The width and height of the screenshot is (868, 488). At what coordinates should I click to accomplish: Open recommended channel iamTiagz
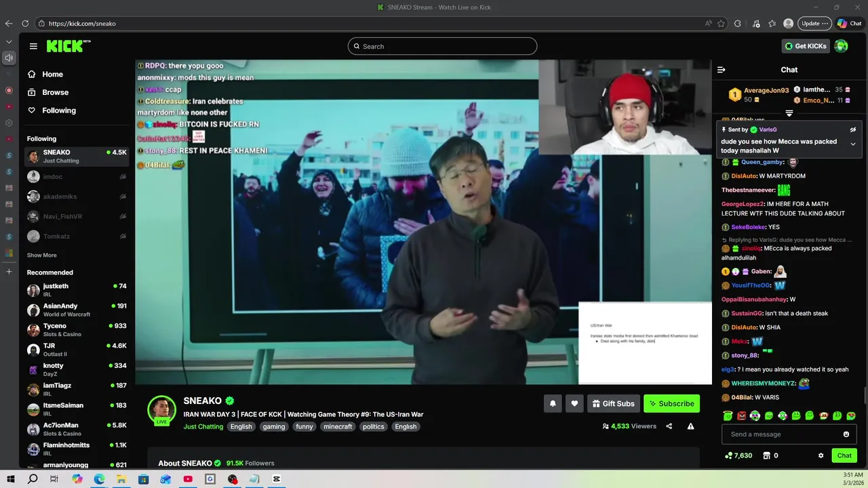77,389
